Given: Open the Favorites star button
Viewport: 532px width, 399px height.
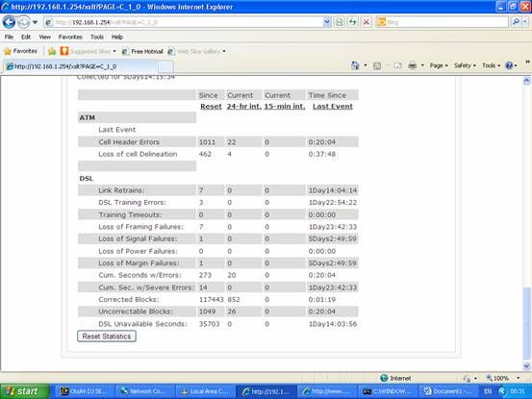Looking at the screenshot, I should 20,51.
